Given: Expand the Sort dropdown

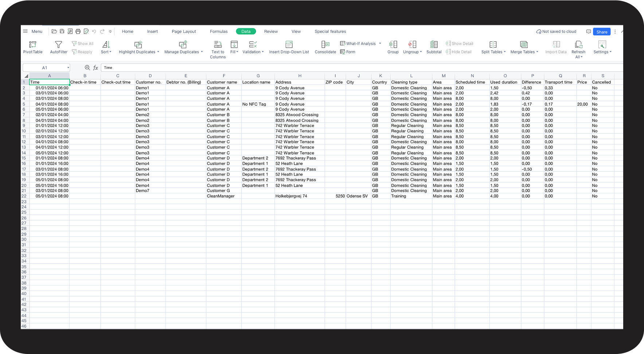Looking at the screenshot, I should tap(106, 52).
